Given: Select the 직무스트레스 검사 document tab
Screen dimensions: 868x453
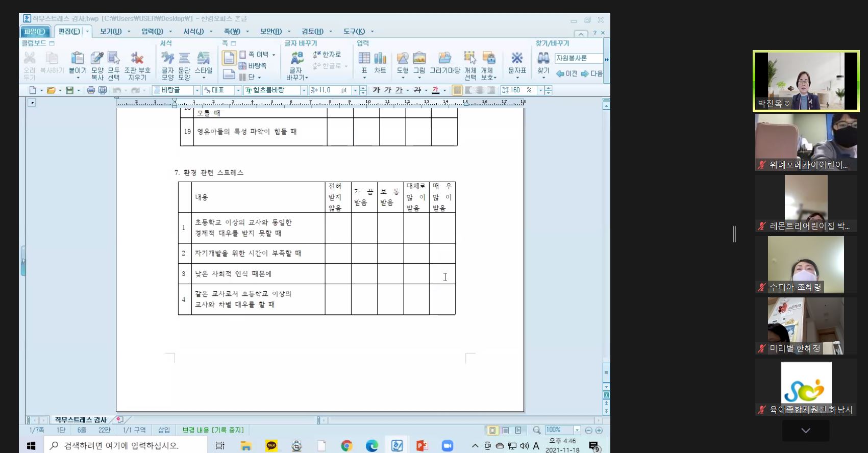Looking at the screenshot, I should tap(81, 420).
